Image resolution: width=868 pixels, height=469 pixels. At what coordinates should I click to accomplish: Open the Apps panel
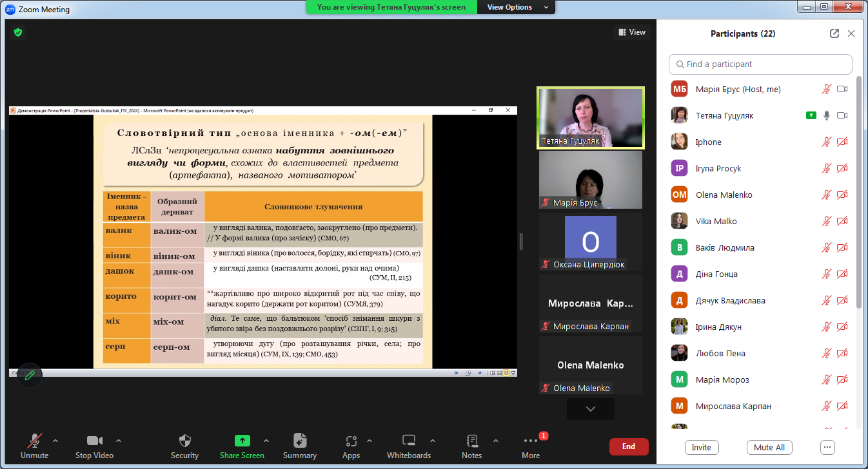pyautogui.click(x=351, y=441)
